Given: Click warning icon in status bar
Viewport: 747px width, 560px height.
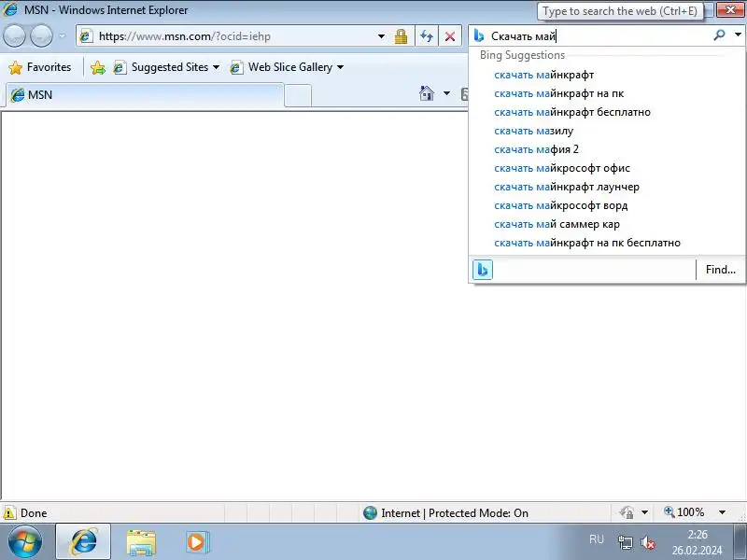Looking at the screenshot, I should point(9,512).
